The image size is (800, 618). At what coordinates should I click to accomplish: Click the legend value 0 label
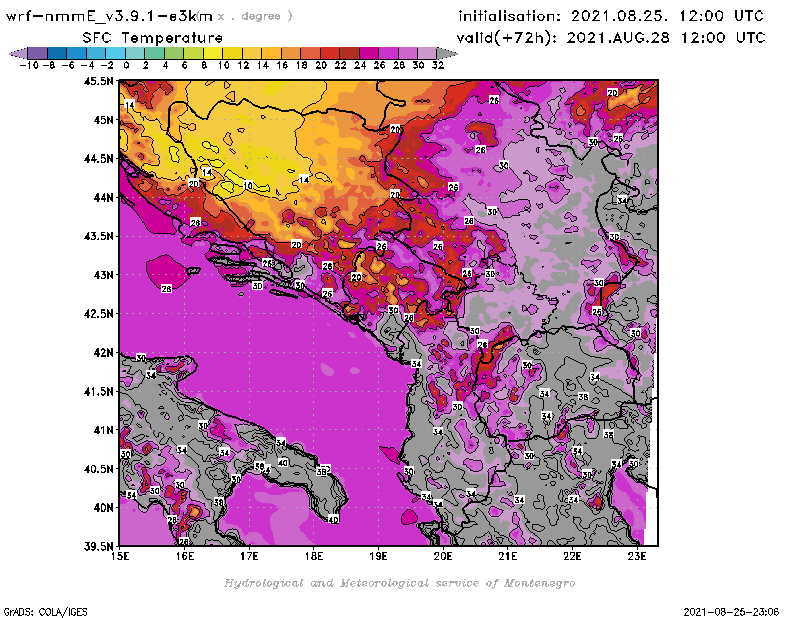(x=126, y=65)
